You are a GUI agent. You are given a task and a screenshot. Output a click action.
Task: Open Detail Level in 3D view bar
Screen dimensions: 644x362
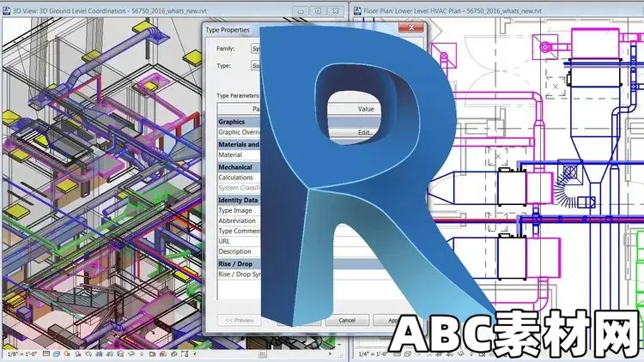point(46,353)
